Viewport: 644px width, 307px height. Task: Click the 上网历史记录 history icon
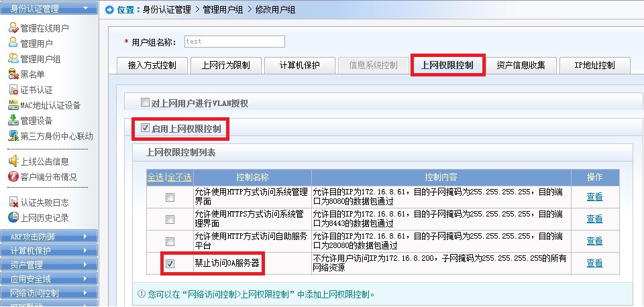point(13,218)
